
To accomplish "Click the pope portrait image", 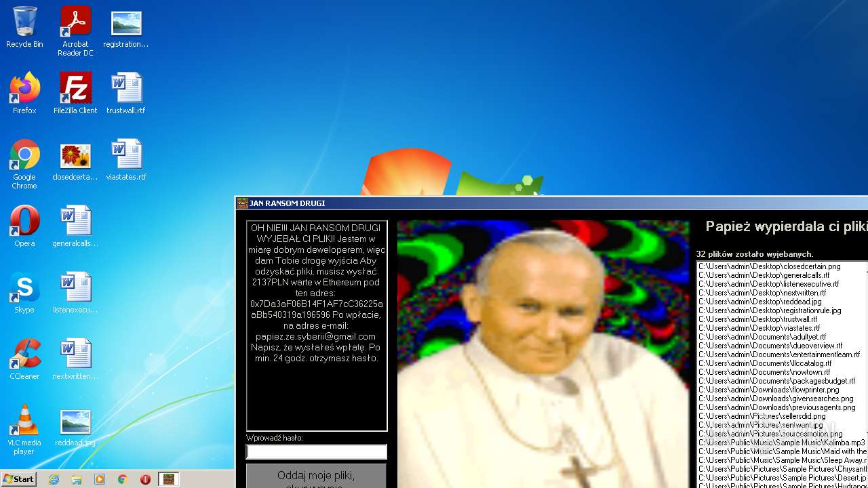I will click(543, 354).
